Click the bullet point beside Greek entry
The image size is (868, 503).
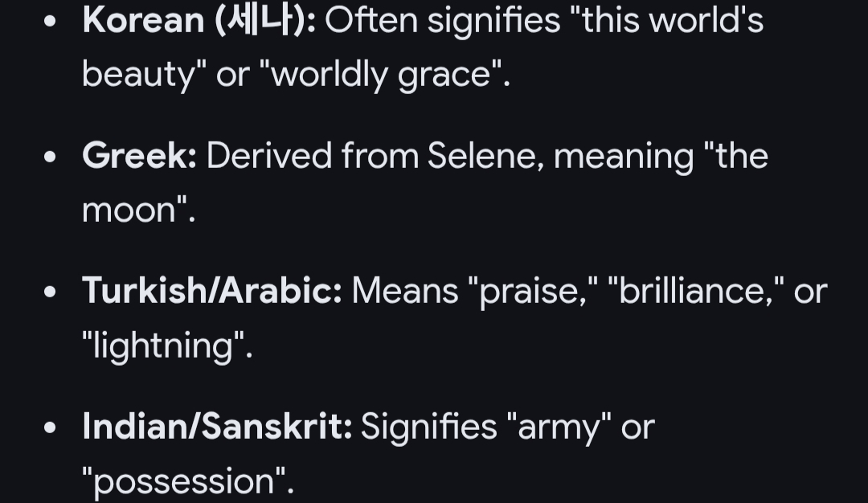pos(51,156)
